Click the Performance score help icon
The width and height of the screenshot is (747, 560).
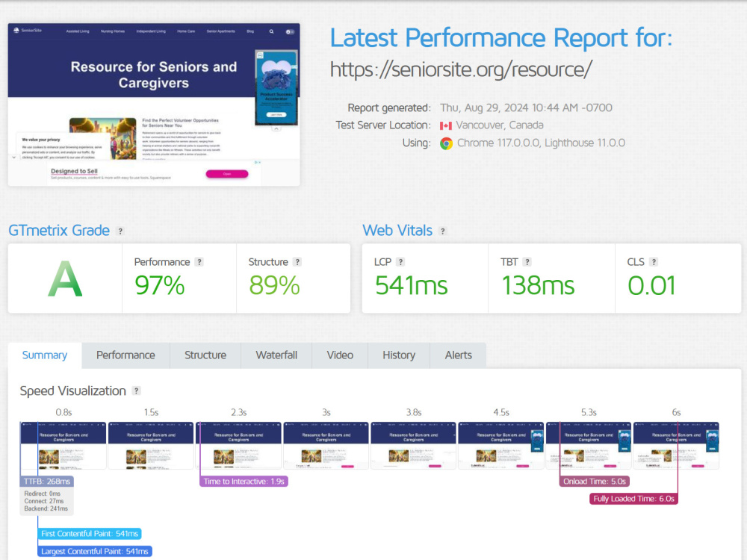(x=199, y=262)
